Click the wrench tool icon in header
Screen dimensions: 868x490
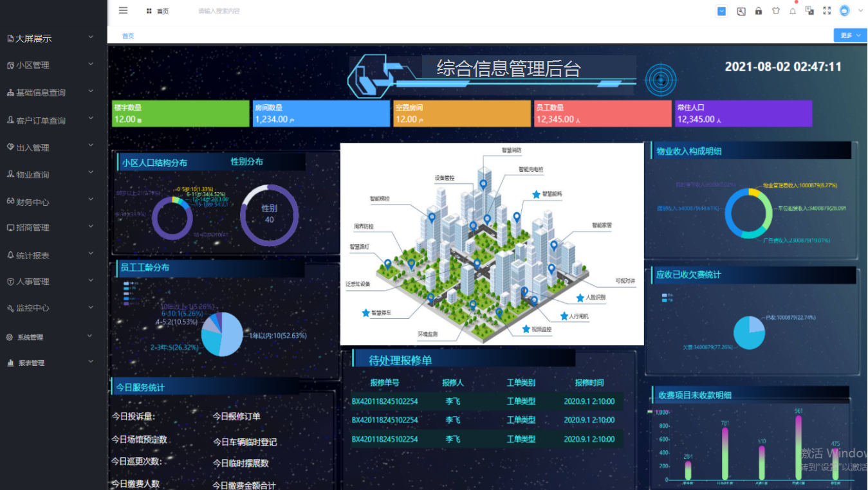[x=741, y=11]
